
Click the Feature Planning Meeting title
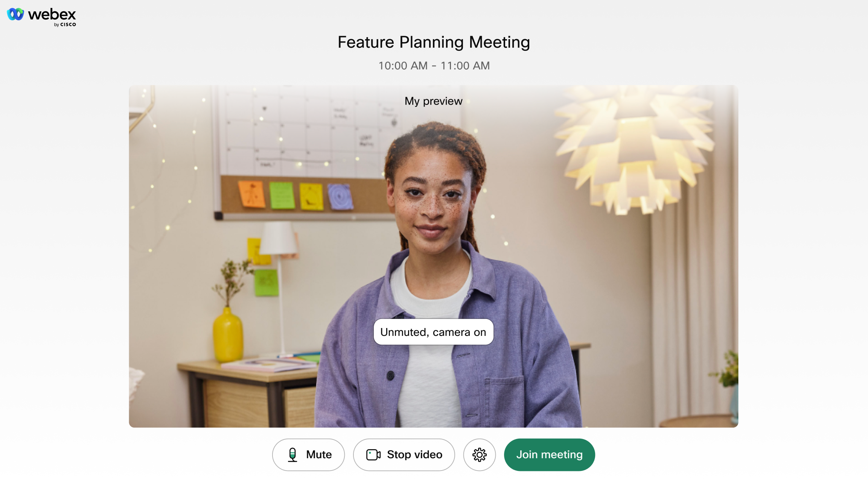434,42
